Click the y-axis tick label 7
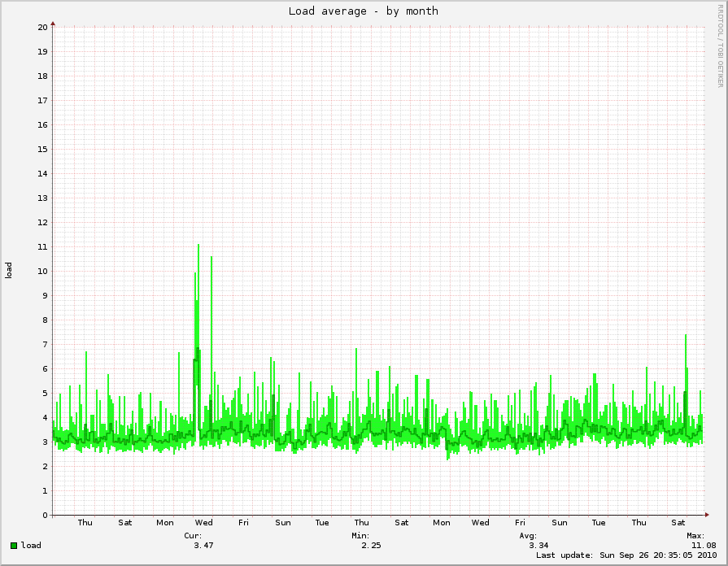Screen dimensions: 728x566 pos(45,345)
